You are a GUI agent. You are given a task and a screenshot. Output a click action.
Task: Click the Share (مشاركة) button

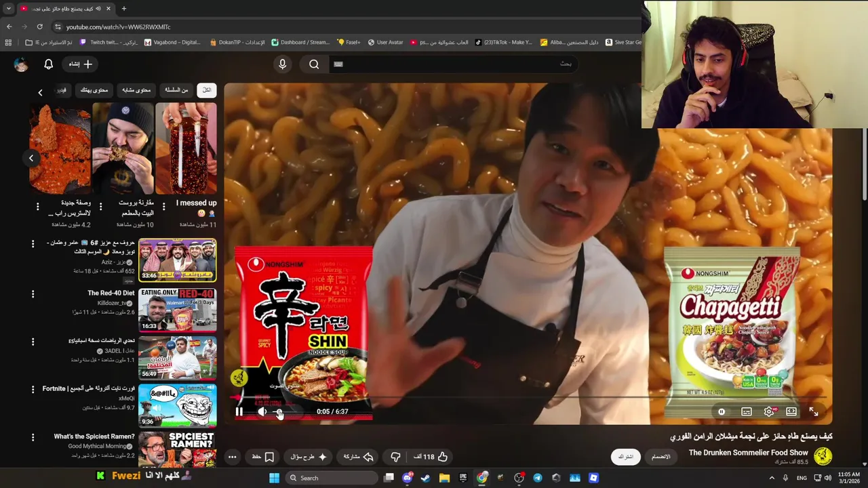click(x=359, y=457)
